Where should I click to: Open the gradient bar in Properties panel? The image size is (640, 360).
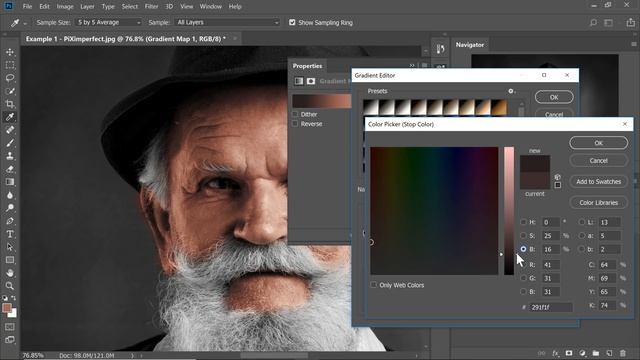pyautogui.click(x=322, y=101)
